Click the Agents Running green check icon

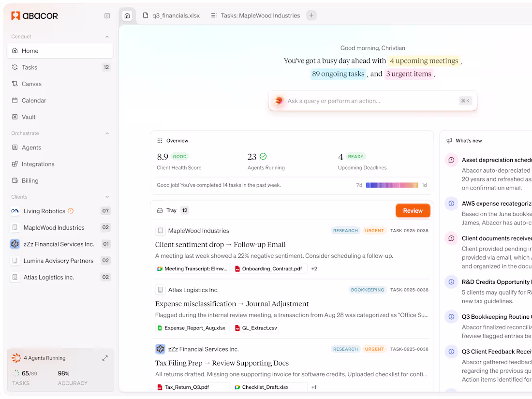(263, 156)
